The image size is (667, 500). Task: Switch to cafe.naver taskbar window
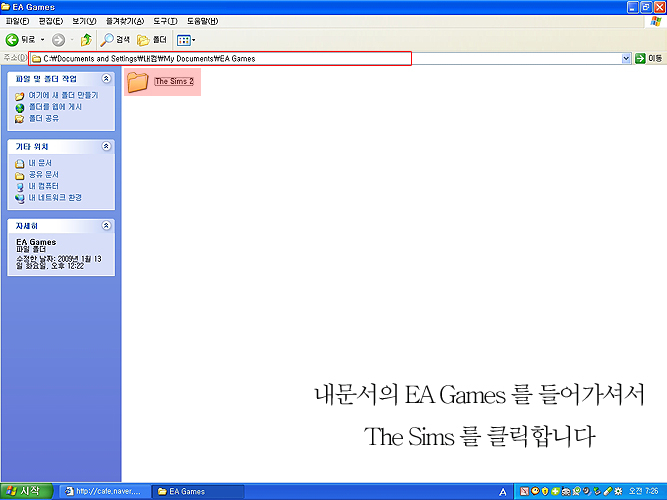coord(102,491)
